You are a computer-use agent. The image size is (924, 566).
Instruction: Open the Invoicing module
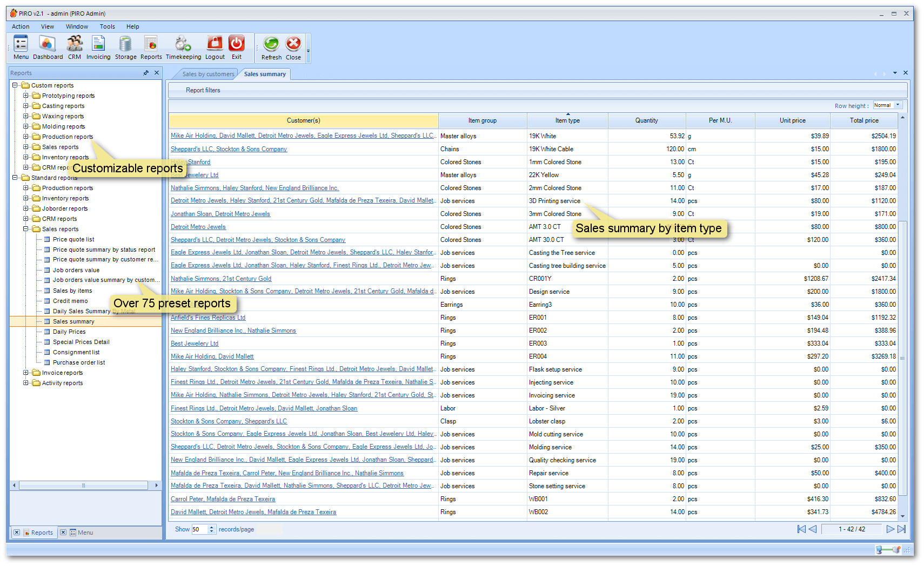pyautogui.click(x=98, y=48)
